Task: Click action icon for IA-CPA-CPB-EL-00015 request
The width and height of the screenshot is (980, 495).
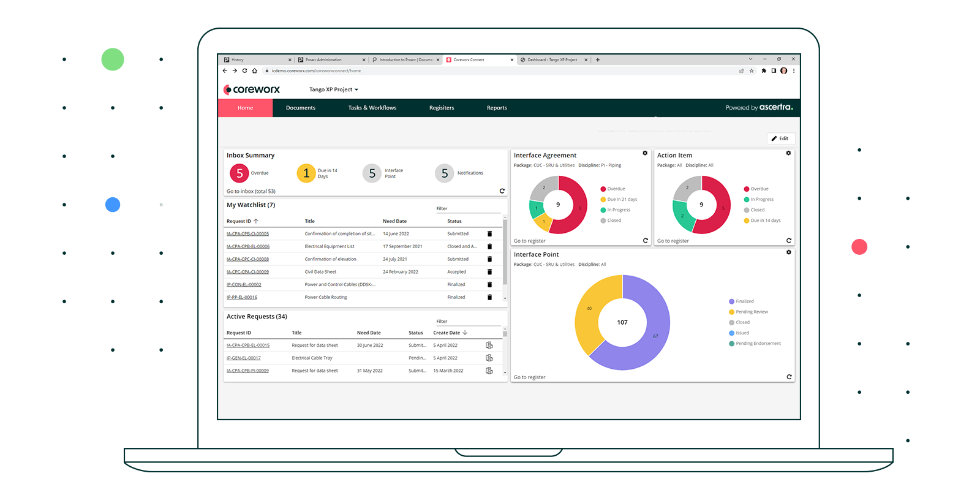Action: click(489, 345)
